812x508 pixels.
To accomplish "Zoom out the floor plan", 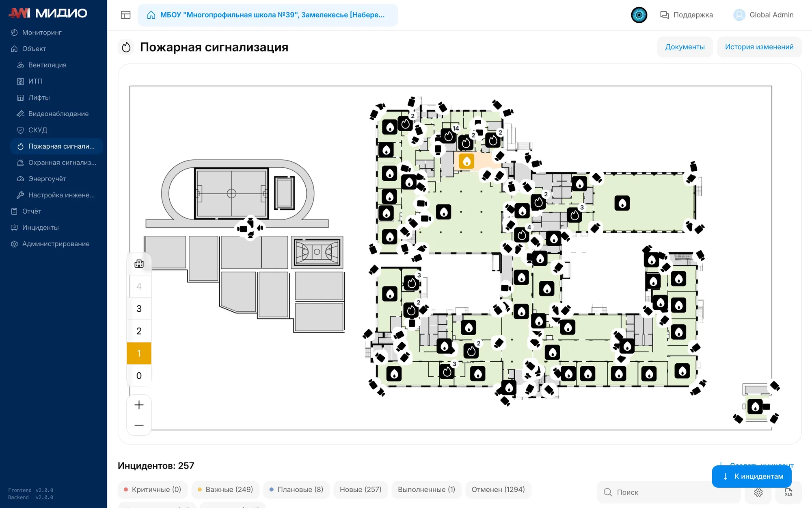I will tap(139, 425).
